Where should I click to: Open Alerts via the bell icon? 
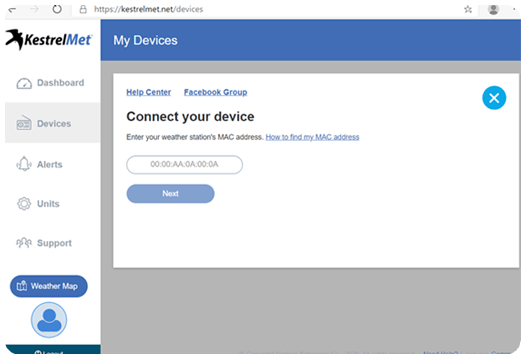24,164
